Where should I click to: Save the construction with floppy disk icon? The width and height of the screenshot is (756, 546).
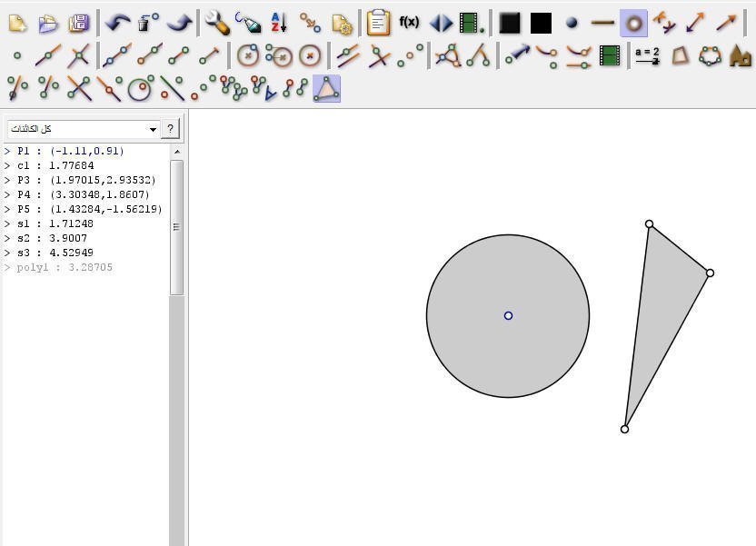click(78, 23)
